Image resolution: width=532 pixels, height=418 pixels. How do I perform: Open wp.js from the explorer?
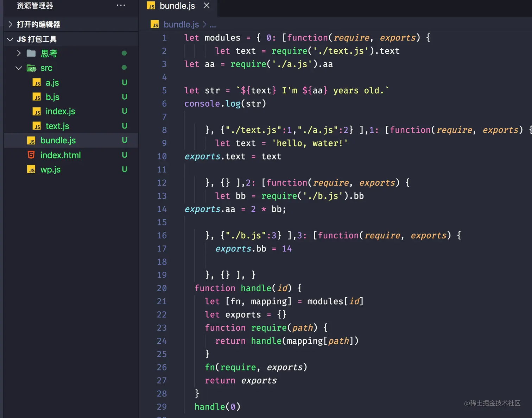click(x=50, y=169)
